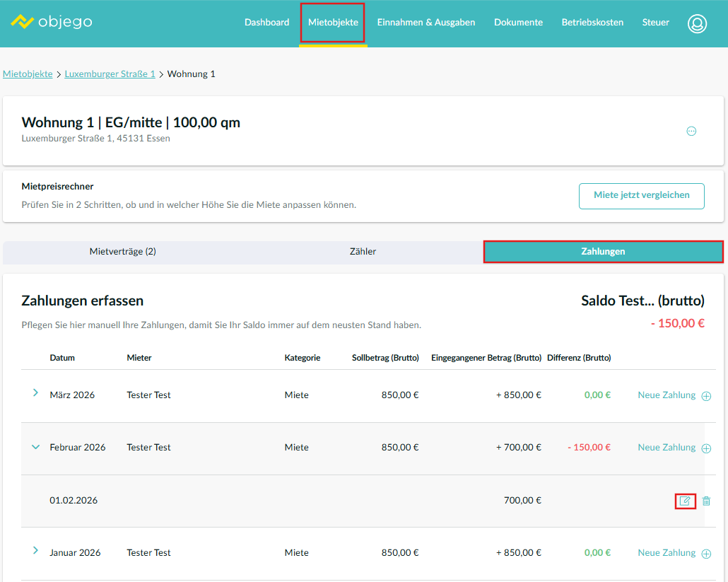Screen dimensions: 728x582
Task: Click the objego logo
Action: tap(52, 22)
